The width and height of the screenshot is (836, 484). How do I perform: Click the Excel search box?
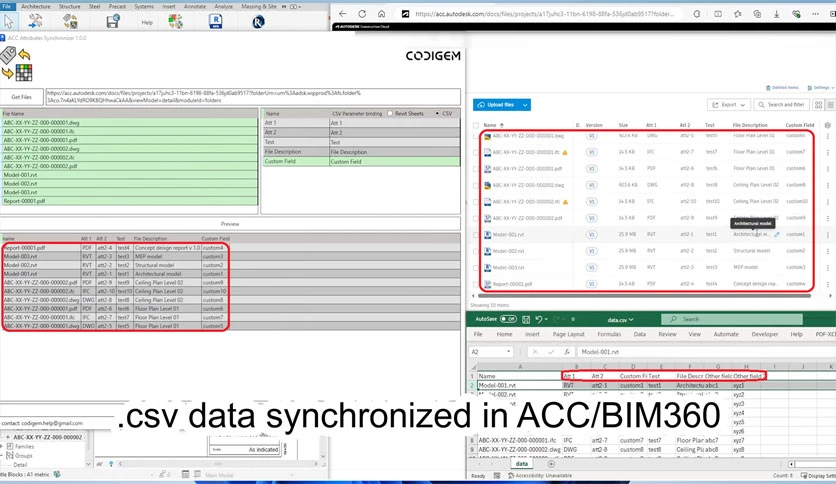pyautogui.click(x=732, y=319)
